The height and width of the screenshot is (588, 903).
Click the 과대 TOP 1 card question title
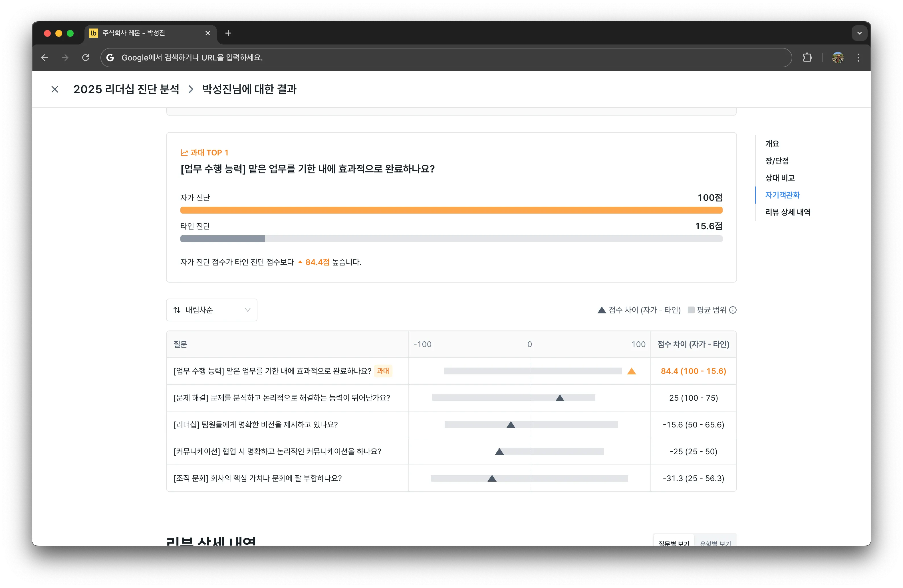(307, 169)
